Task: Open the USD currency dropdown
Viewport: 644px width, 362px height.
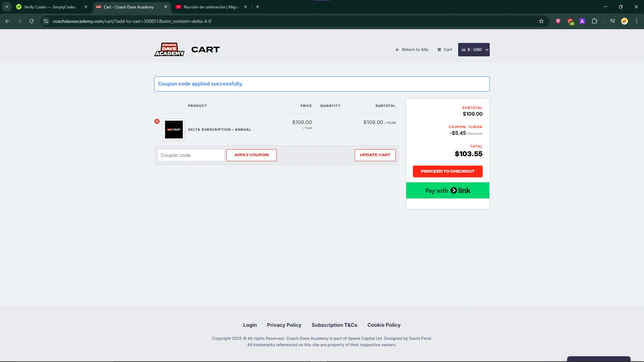Action: [474, 50]
